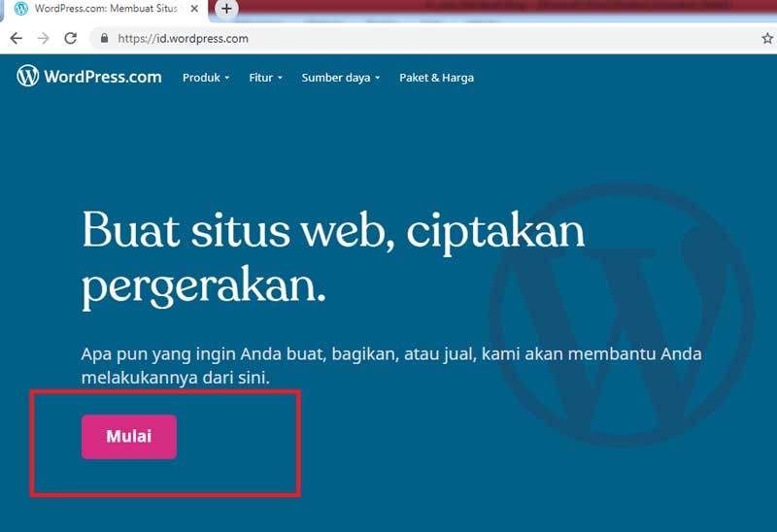Click the pink Mulai button

129,437
